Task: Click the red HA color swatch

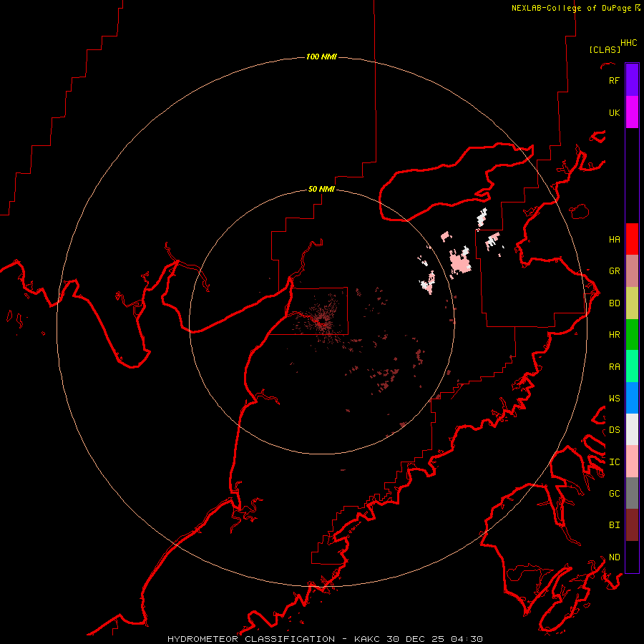Action: 632,239
